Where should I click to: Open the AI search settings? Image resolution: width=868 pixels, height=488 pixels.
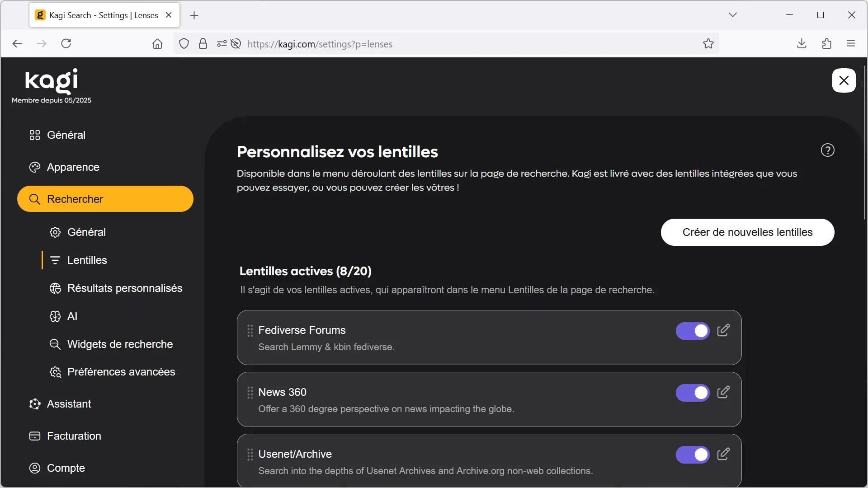coord(63,316)
